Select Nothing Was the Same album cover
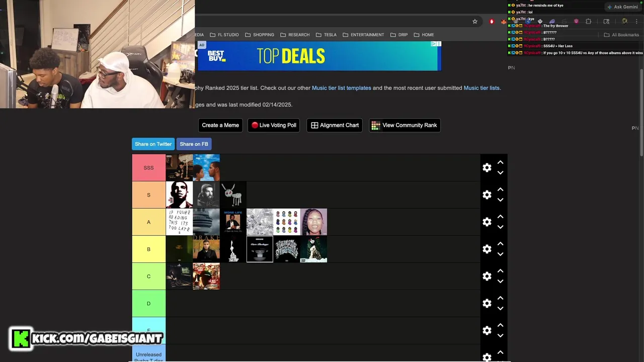 click(x=206, y=167)
